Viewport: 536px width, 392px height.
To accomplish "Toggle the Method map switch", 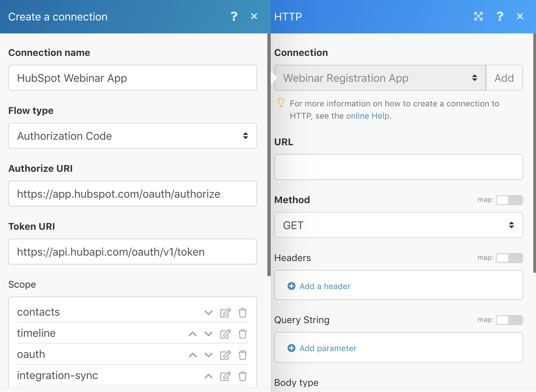I will click(x=509, y=200).
